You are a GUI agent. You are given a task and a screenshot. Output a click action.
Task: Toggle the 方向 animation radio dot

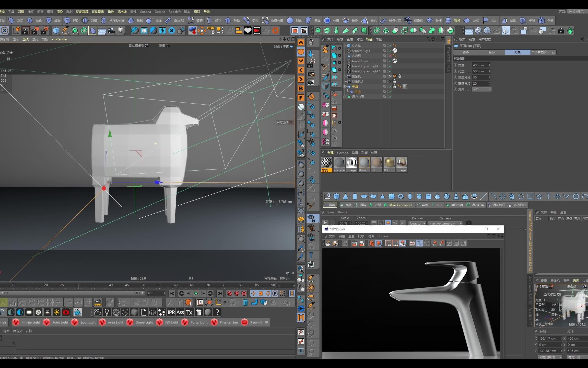(x=455, y=89)
